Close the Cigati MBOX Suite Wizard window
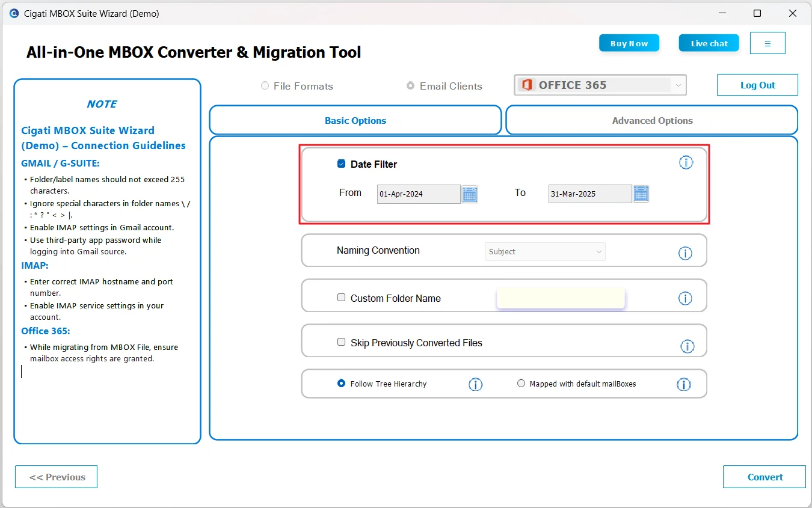 click(793, 13)
